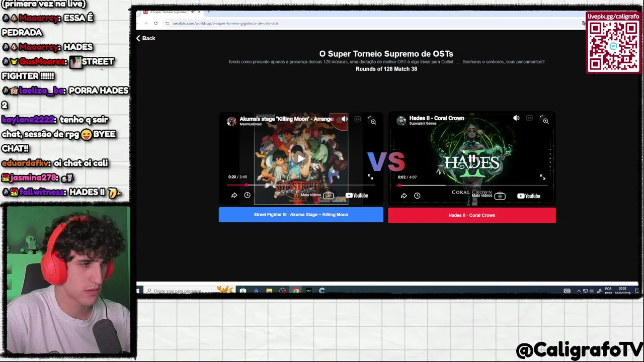Open Coral Crown on YouTube via logo
644x362 pixels.
point(529,196)
